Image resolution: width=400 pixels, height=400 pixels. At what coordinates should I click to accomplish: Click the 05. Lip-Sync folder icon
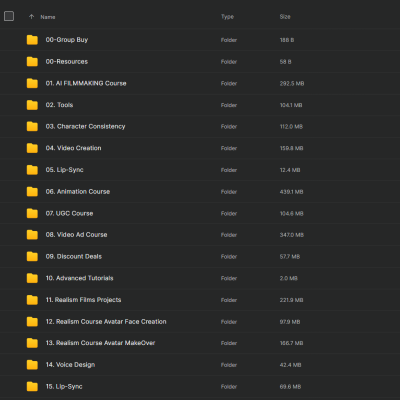pyautogui.click(x=32, y=170)
